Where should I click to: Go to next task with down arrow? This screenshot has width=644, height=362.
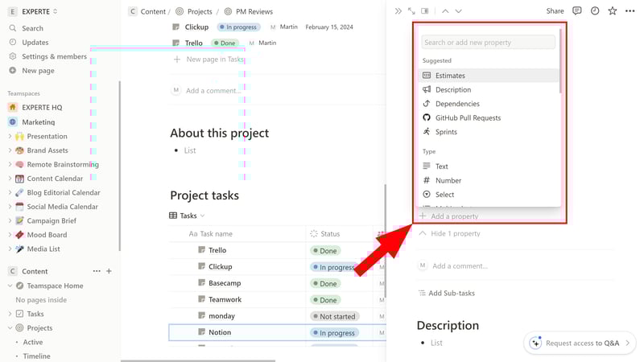458,11
